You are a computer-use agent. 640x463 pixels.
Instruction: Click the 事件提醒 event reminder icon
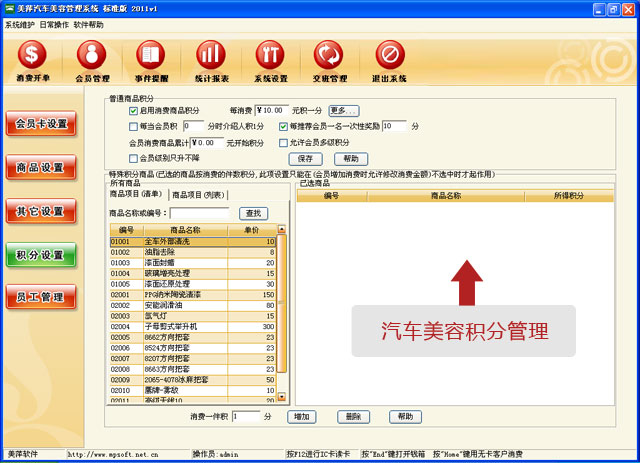point(151,57)
